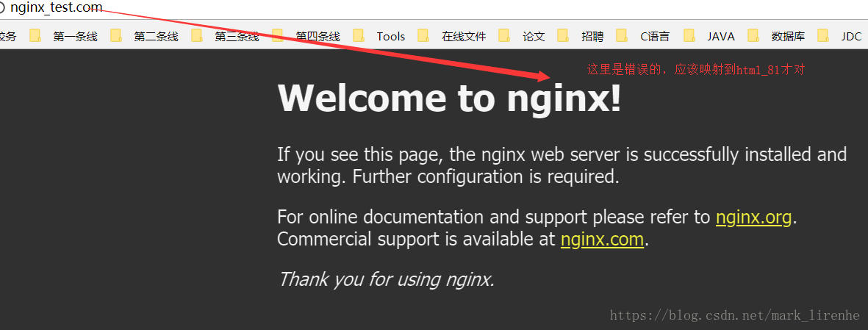
Task: Open the 论文 bookmark folder
Action: point(522,37)
